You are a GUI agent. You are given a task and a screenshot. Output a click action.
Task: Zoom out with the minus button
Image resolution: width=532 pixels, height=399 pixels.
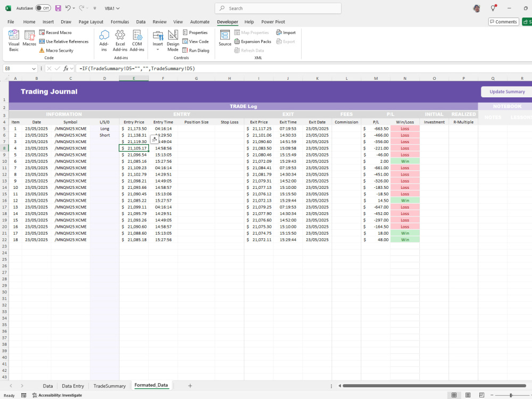492,395
